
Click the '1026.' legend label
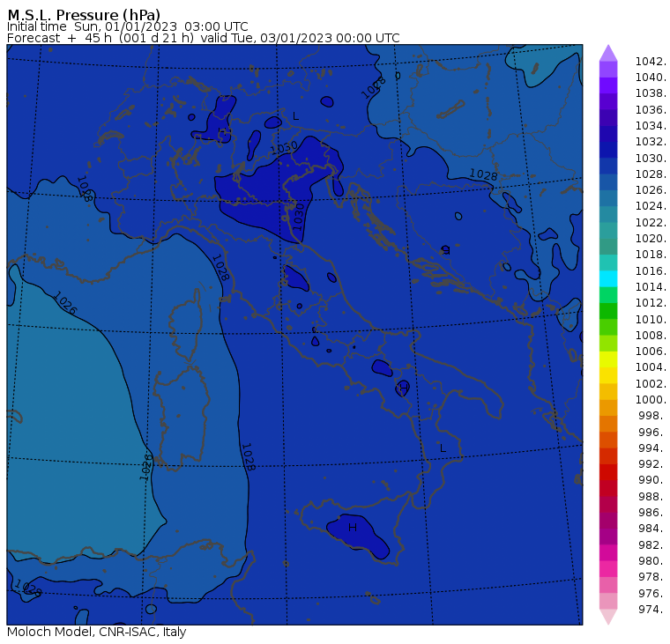pos(651,189)
